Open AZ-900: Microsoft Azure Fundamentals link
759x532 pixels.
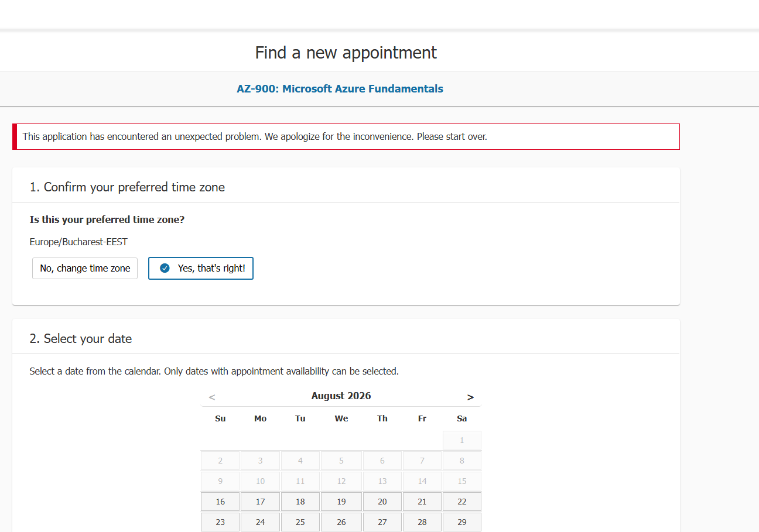340,89
